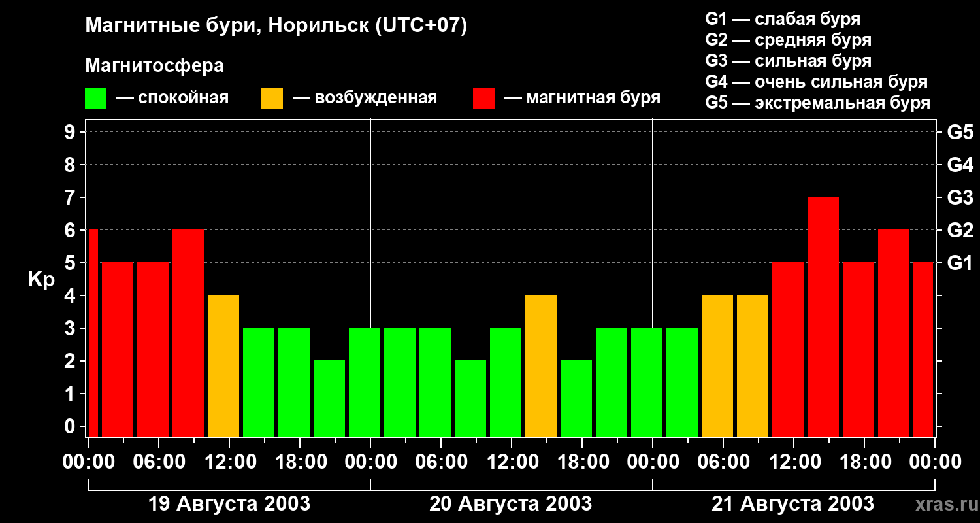The width and height of the screenshot is (980, 523).
Task: Select the chart title 'Магнитные бури, Норильск (UTC+07)'
Action: pos(276,27)
